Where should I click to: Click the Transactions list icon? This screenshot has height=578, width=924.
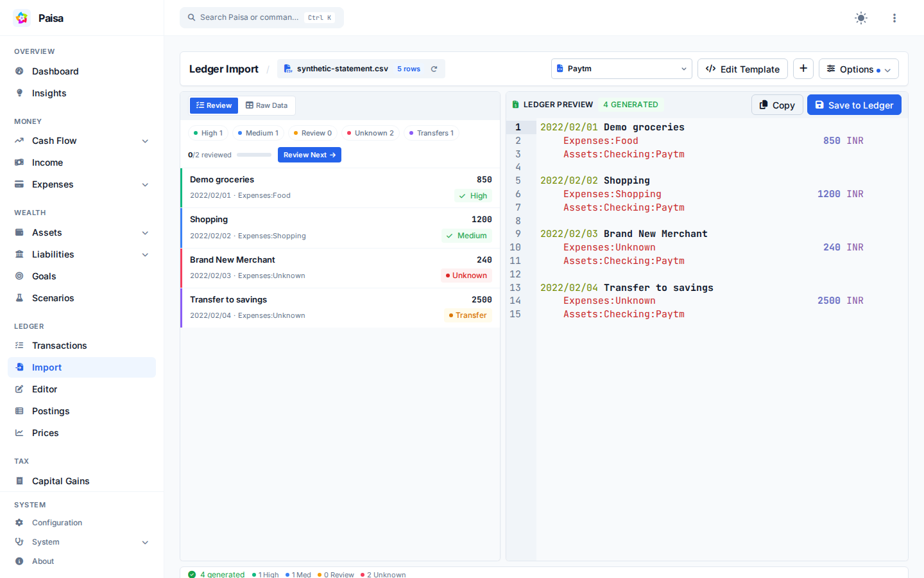click(x=19, y=346)
